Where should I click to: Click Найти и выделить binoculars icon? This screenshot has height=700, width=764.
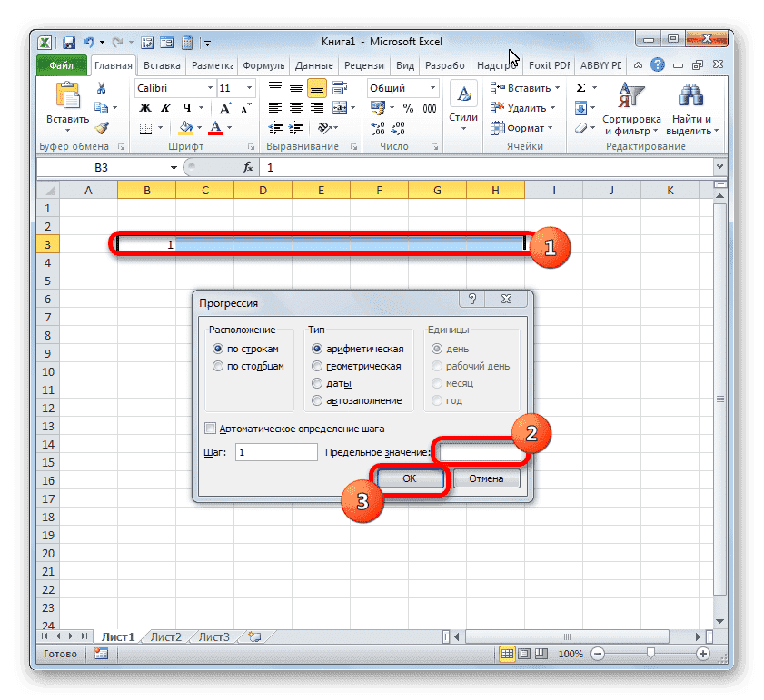tap(690, 94)
